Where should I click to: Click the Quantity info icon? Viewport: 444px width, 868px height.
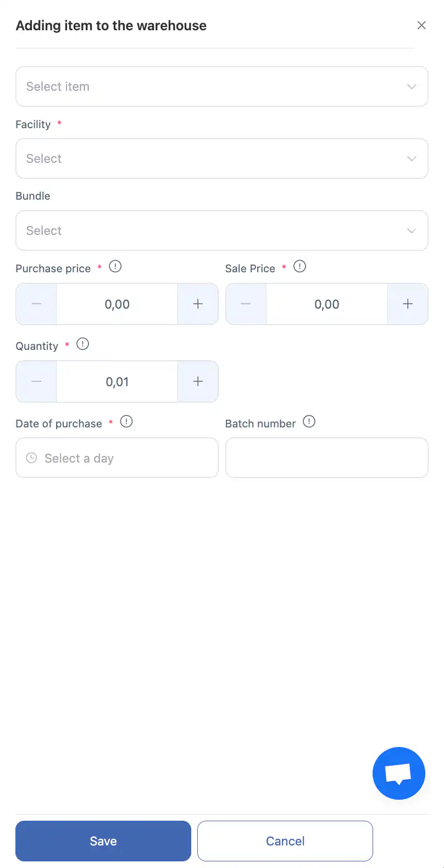click(82, 344)
